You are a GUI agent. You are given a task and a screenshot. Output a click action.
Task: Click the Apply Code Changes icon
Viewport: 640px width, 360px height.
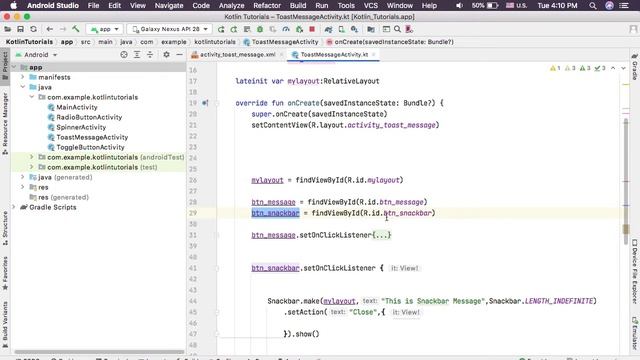[247, 29]
